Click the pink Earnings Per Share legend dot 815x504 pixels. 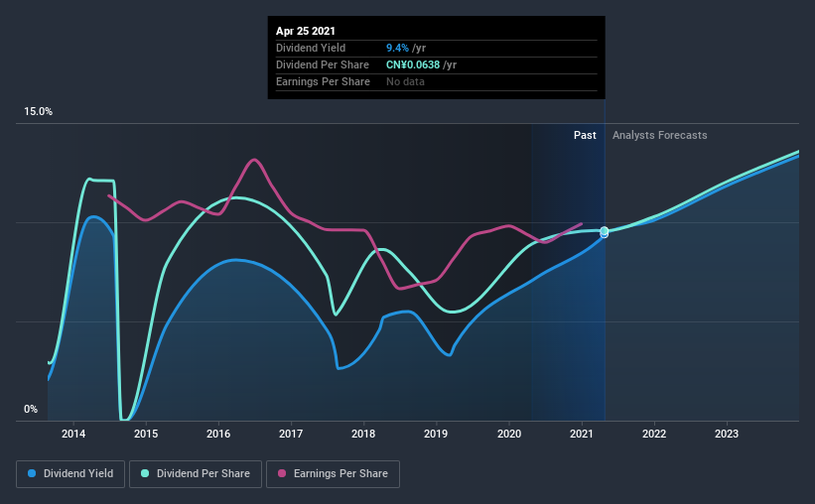[x=282, y=473]
